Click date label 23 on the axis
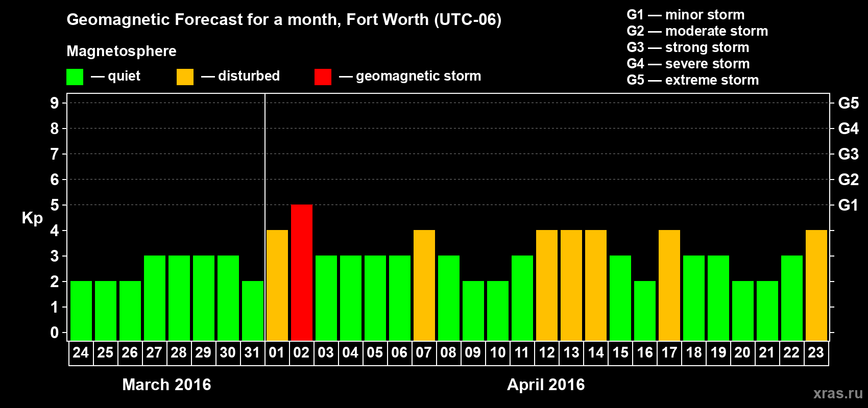The height and width of the screenshot is (408, 868). pos(816,353)
